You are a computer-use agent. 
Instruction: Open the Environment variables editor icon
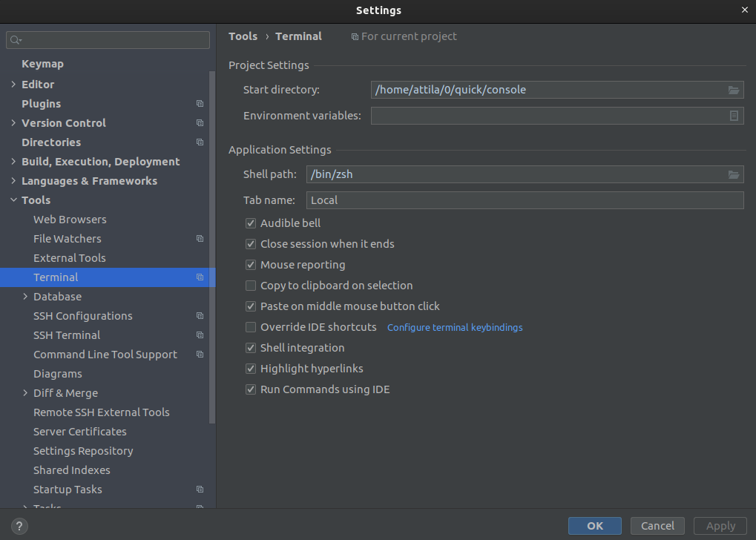point(734,116)
